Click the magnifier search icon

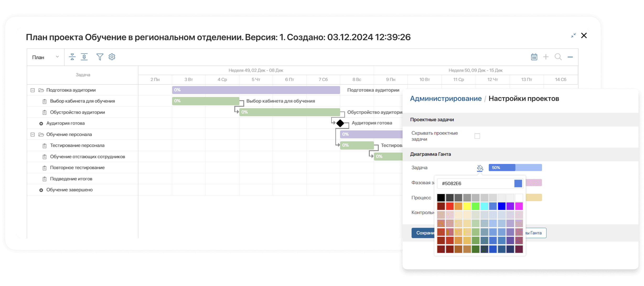click(x=558, y=57)
